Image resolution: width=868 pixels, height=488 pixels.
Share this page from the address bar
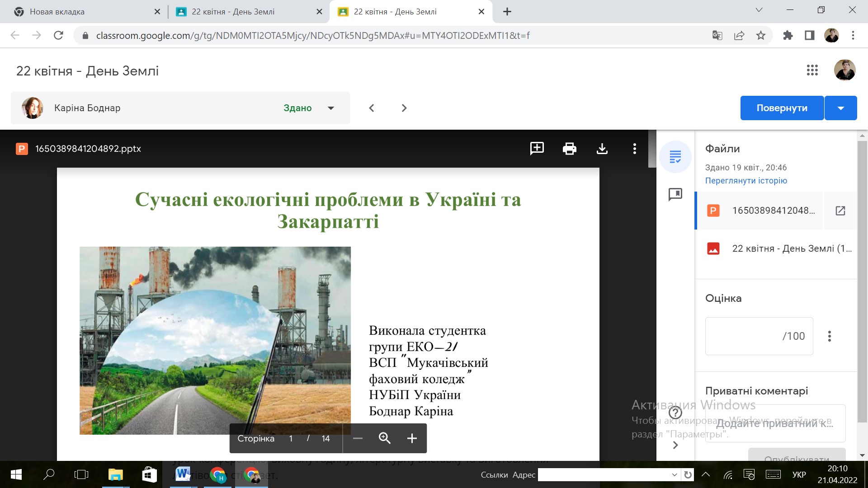(739, 35)
